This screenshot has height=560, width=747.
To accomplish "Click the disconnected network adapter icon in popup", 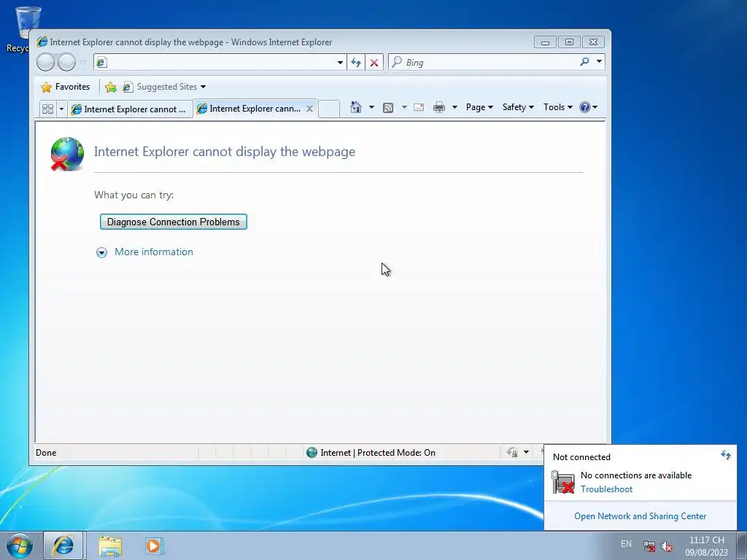I will (x=563, y=482).
